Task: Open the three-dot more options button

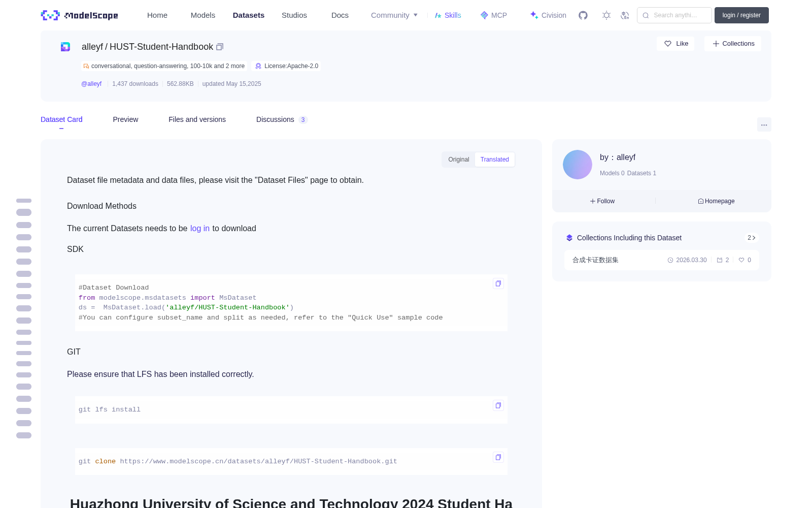Action: coord(764,124)
